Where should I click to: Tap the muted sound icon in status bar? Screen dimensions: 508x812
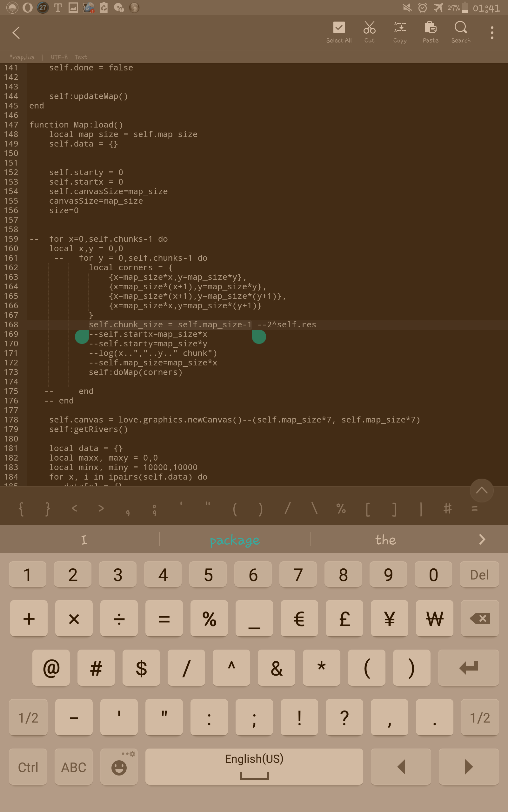(407, 7)
